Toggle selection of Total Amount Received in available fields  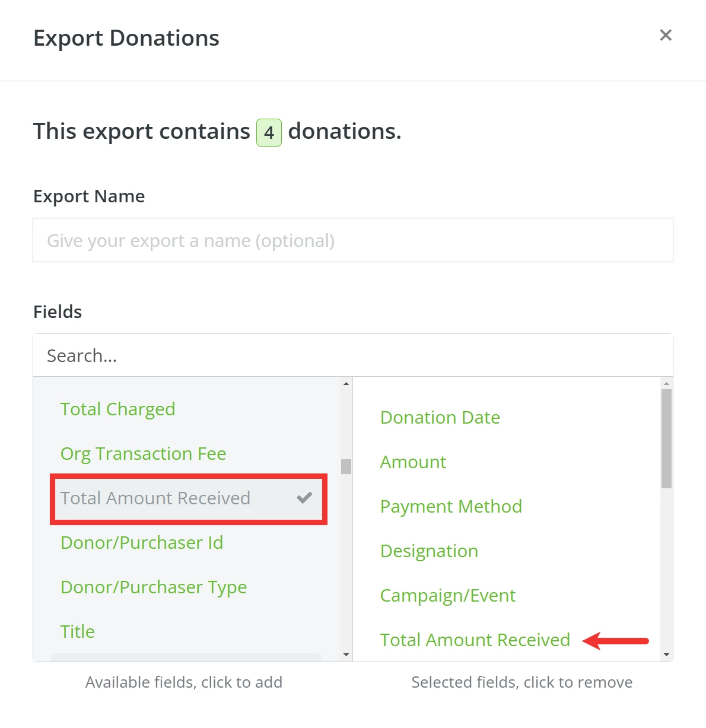[x=155, y=498]
